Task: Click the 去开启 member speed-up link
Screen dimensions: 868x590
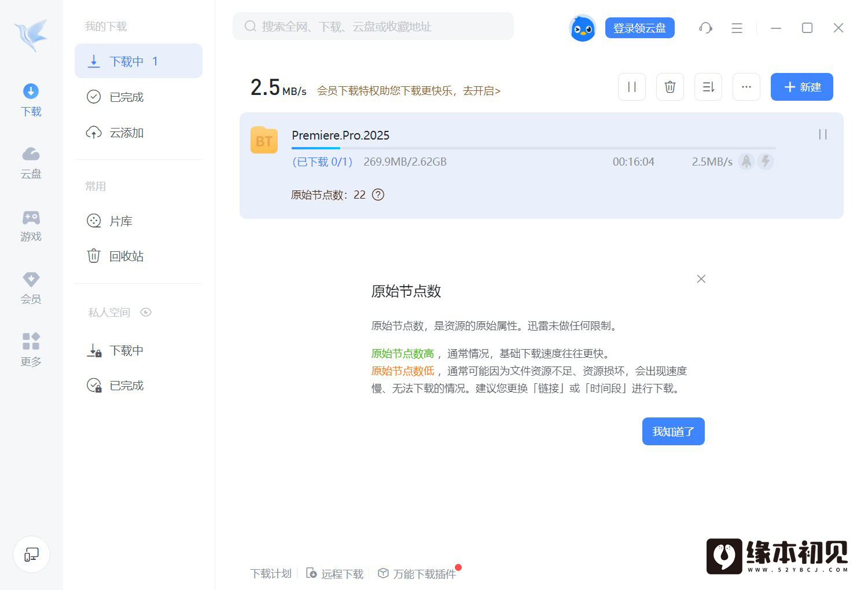Action: tap(481, 91)
